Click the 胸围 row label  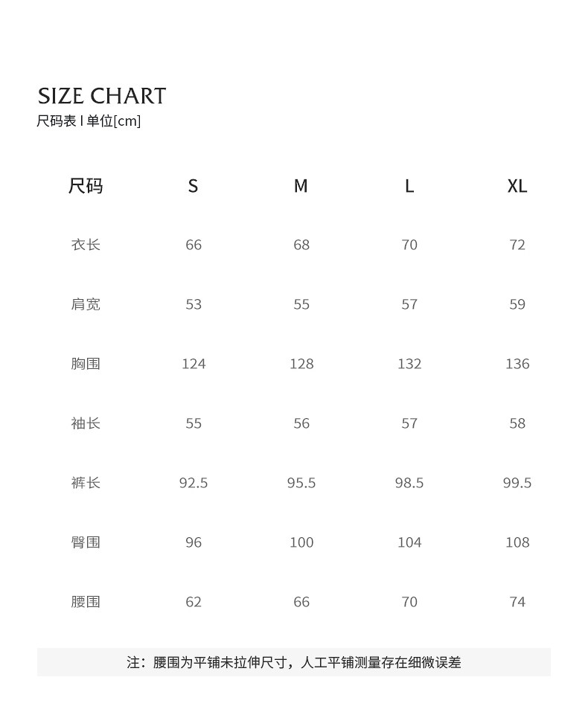pyautogui.click(x=86, y=364)
